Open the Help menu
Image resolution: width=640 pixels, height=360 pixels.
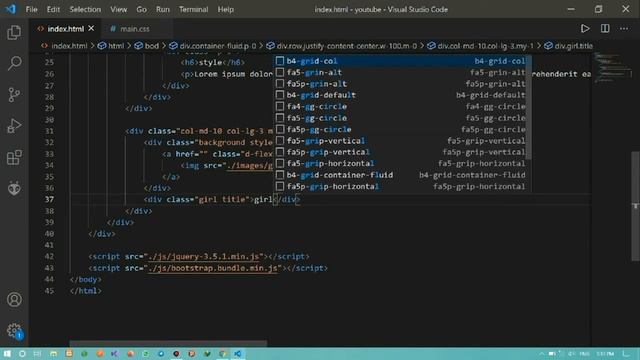(225, 9)
